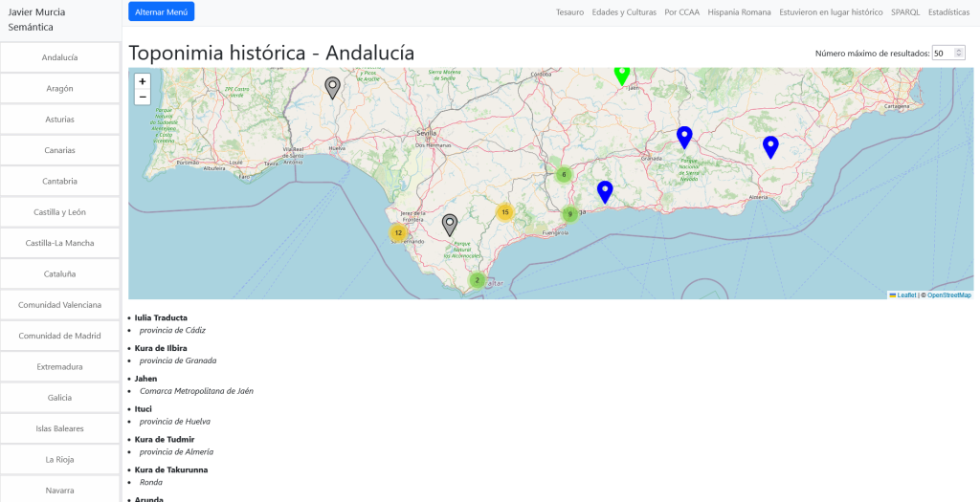Image resolution: width=980 pixels, height=502 pixels.
Task: Expand the green cluster labeled 9
Action: (x=569, y=214)
